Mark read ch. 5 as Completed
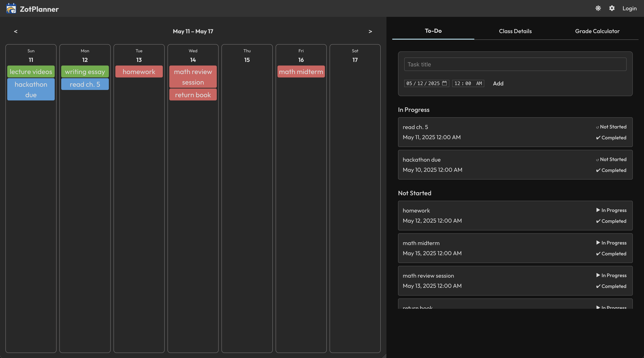The width and height of the screenshot is (644, 358). [611, 138]
